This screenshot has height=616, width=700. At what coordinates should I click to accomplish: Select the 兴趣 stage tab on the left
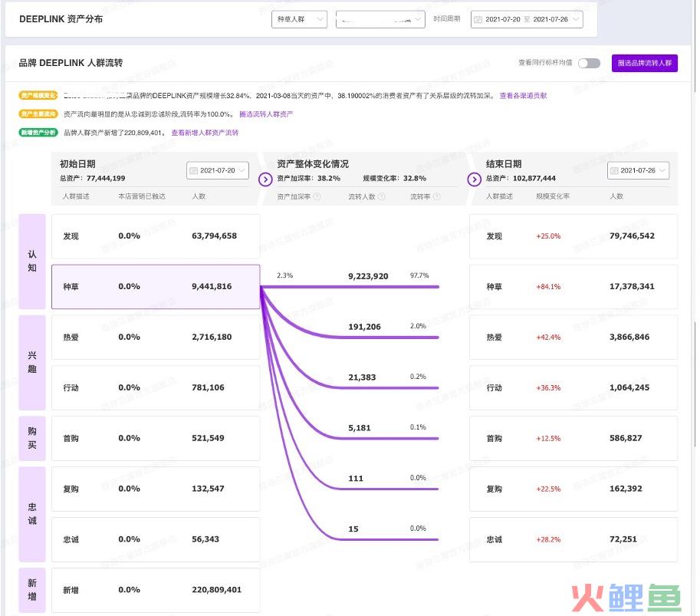pyautogui.click(x=32, y=362)
